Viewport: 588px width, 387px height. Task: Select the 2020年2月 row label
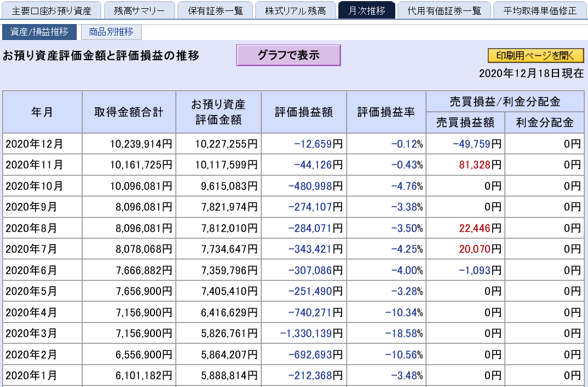[42, 354]
